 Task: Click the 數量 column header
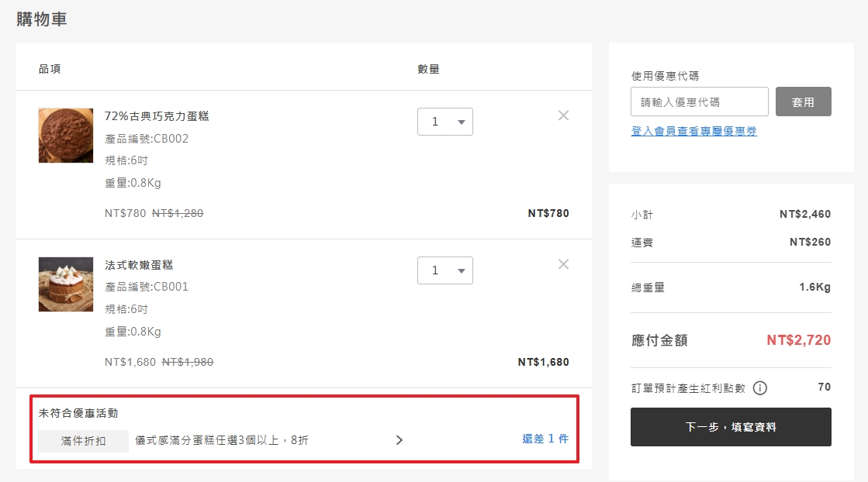tap(428, 69)
